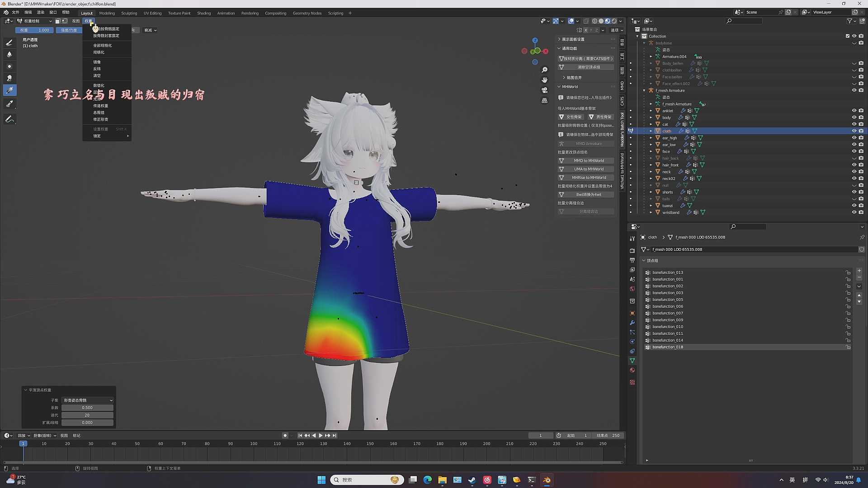The height and width of the screenshot is (488, 868).
Task: Expand the Armature.004 outliner item
Action: 651,56
